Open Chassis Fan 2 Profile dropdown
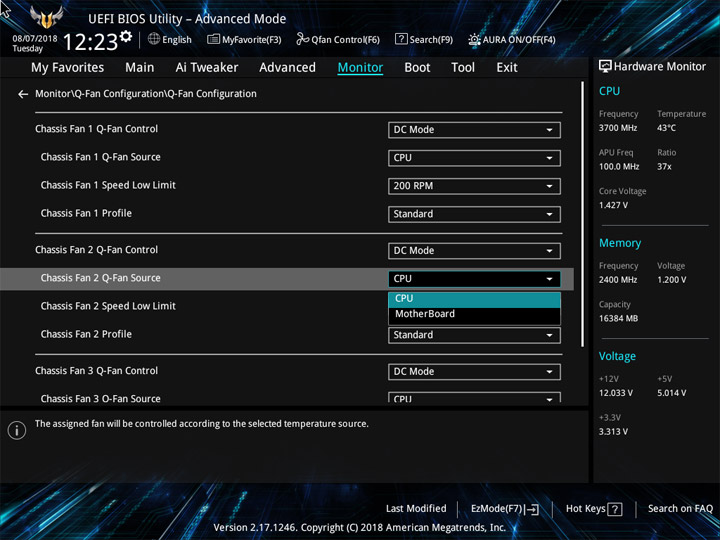Image resolution: width=720 pixels, height=540 pixels. (x=474, y=335)
